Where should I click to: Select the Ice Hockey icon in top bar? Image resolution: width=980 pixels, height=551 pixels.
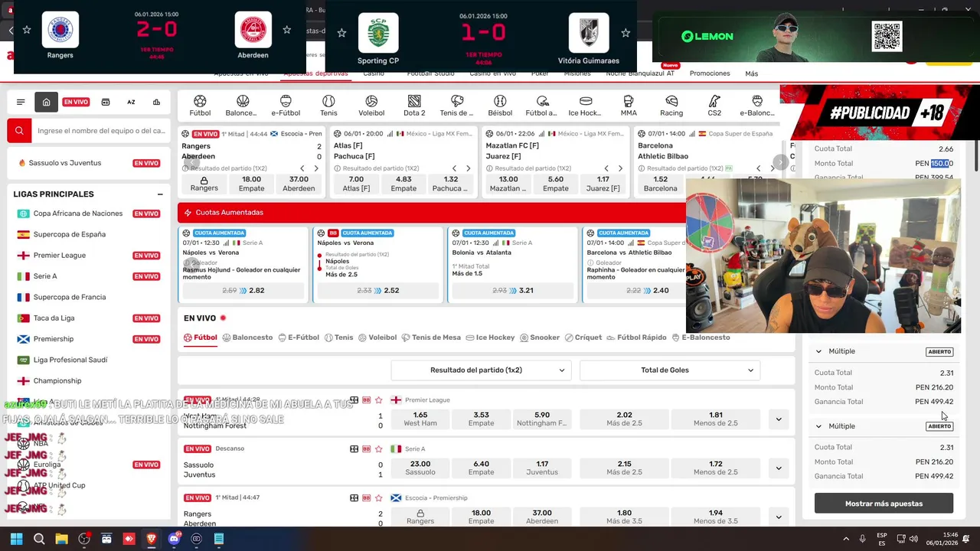[x=586, y=106]
